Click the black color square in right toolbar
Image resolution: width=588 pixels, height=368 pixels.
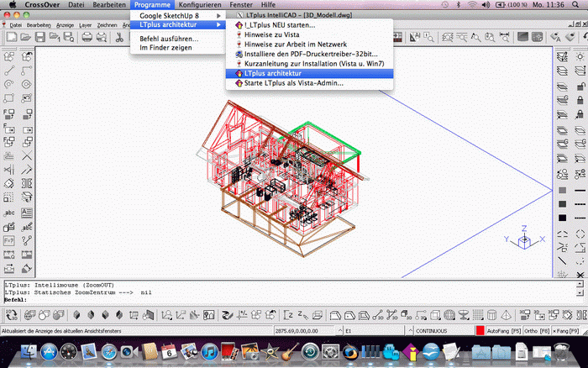[562, 218]
